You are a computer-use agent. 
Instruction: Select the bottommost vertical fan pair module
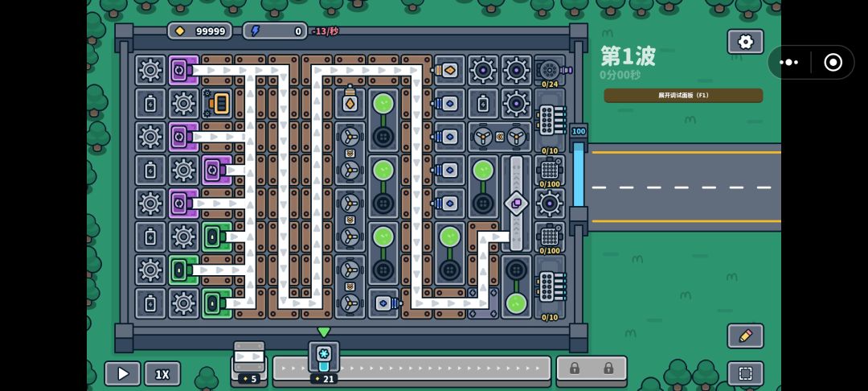click(350, 286)
